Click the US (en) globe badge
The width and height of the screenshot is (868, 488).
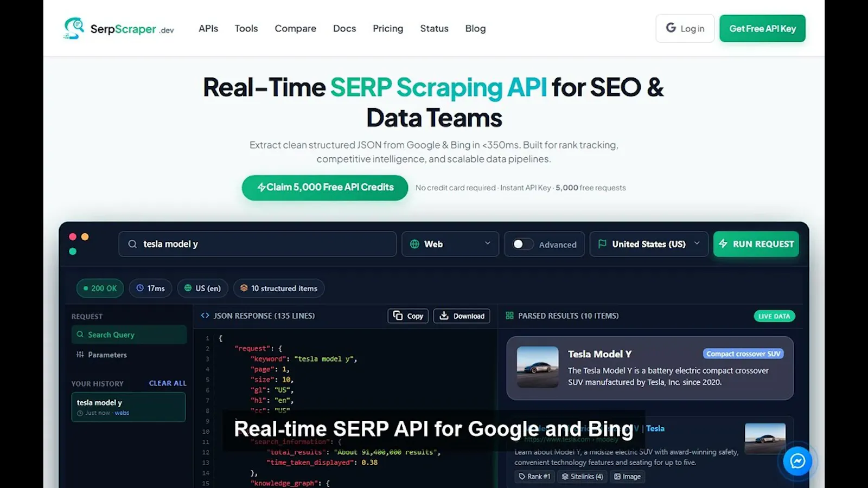click(202, 288)
